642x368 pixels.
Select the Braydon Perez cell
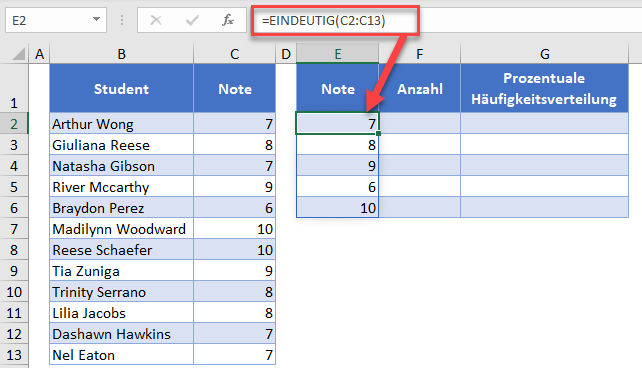[121, 208]
